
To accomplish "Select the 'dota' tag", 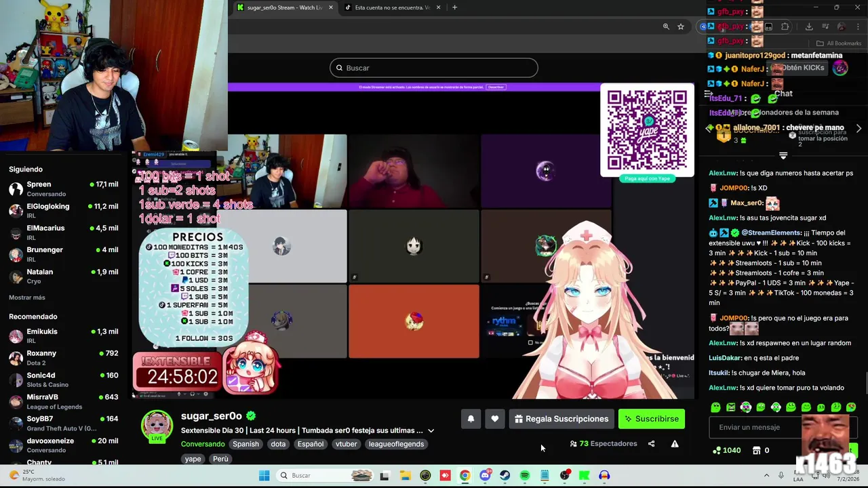I will point(278,444).
